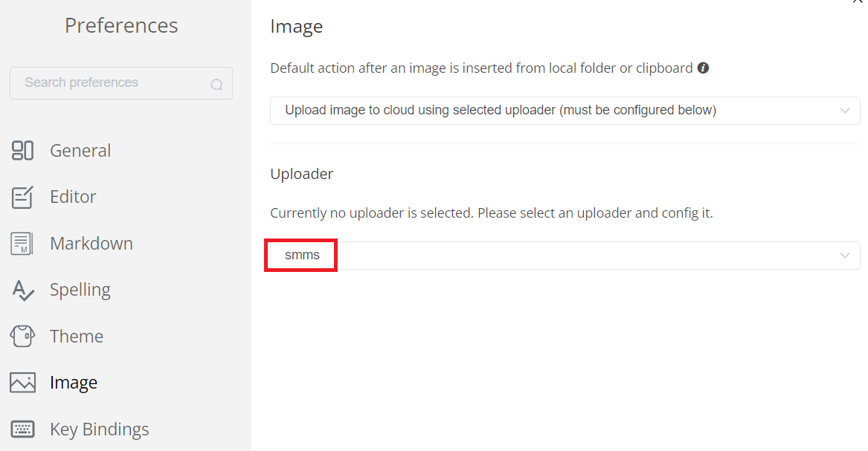
Task: Click the General grid icon in sidebar
Action: point(22,151)
